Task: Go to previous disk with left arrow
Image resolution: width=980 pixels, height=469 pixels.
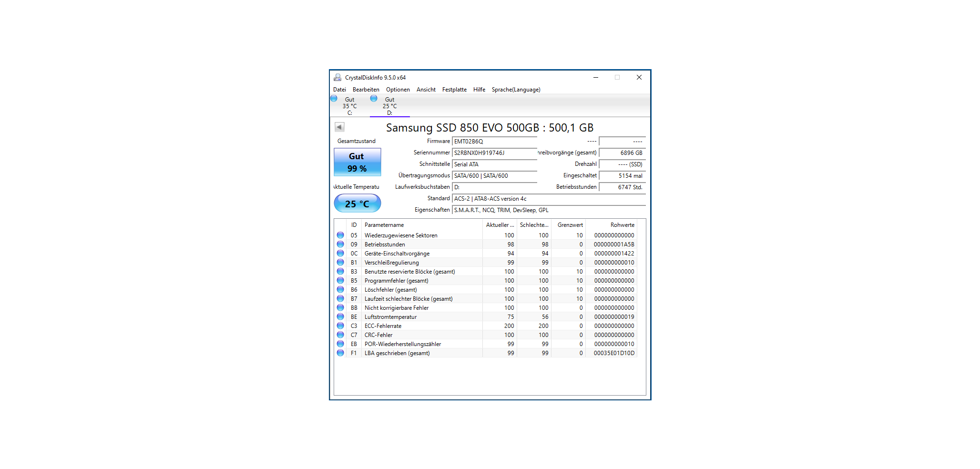Action: tap(339, 127)
